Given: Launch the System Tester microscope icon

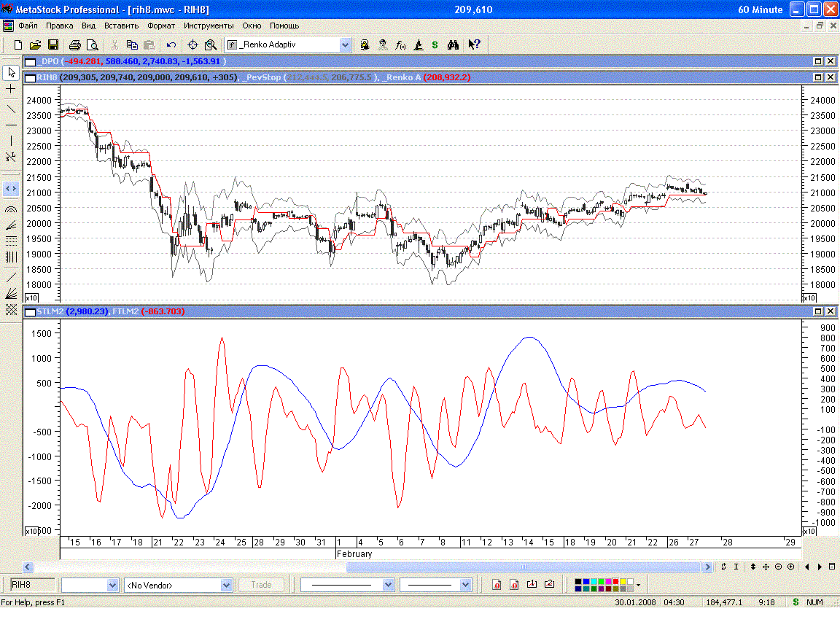Looking at the screenshot, I should [x=419, y=45].
